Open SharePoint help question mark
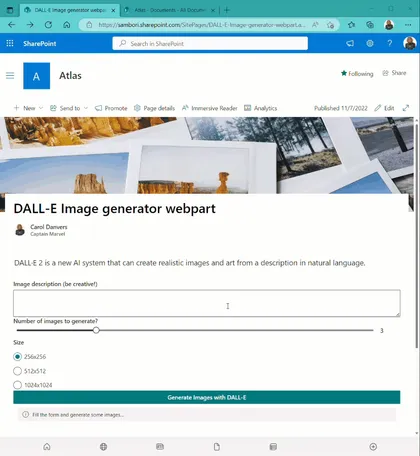The image size is (420, 456). point(389,43)
